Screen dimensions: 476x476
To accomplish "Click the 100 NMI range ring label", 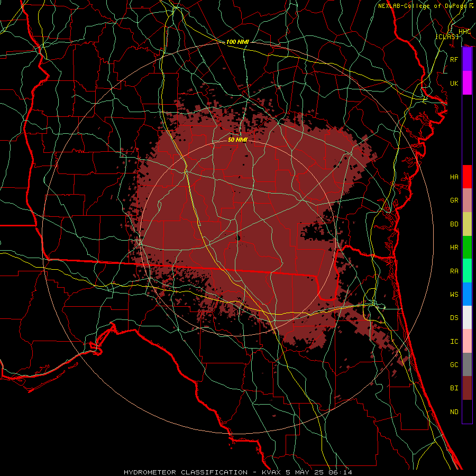I will point(237,42).
